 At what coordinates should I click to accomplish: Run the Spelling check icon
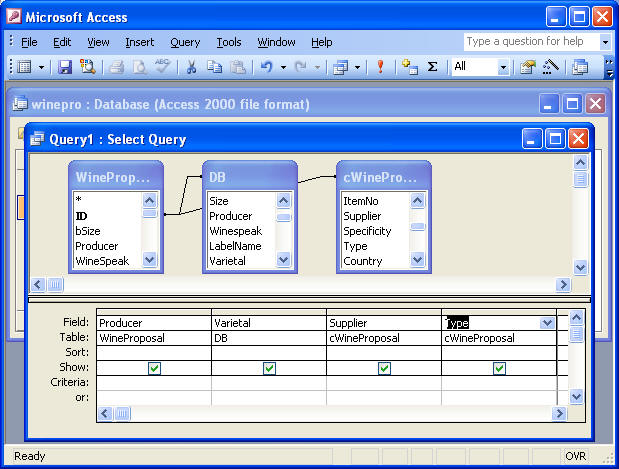point(162,66)
